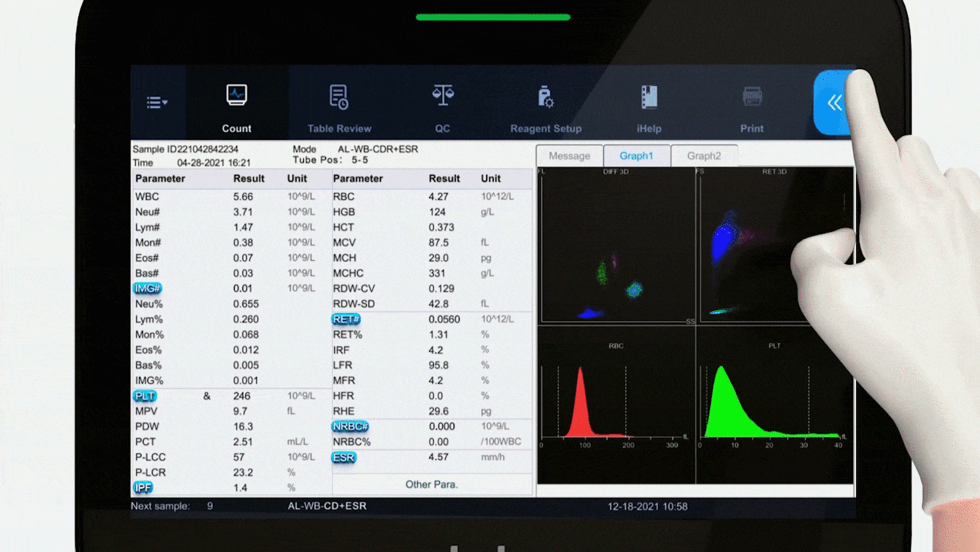Click the highlighted RET# parameter label
Viewport: 980px width, 552px height.
tap(346, 319)
